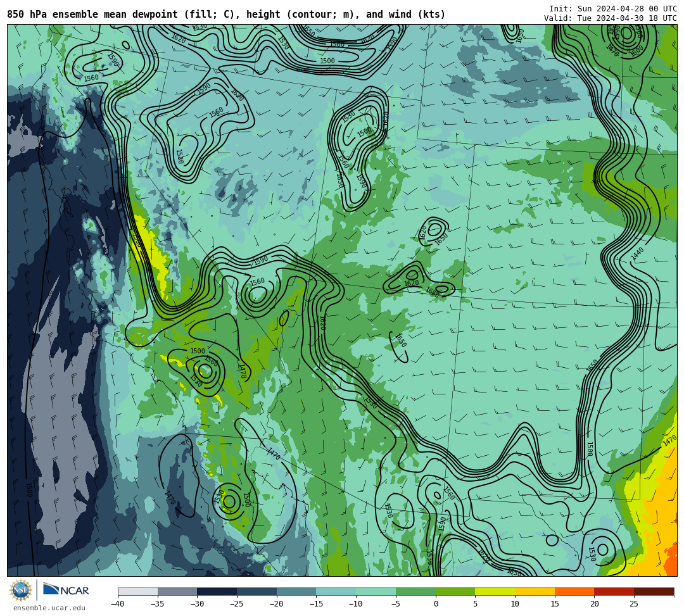This screenshot has height=616, width=684.
Task: Click the dark red segment between 20 and 25
Action: click(x=614, y=591)
